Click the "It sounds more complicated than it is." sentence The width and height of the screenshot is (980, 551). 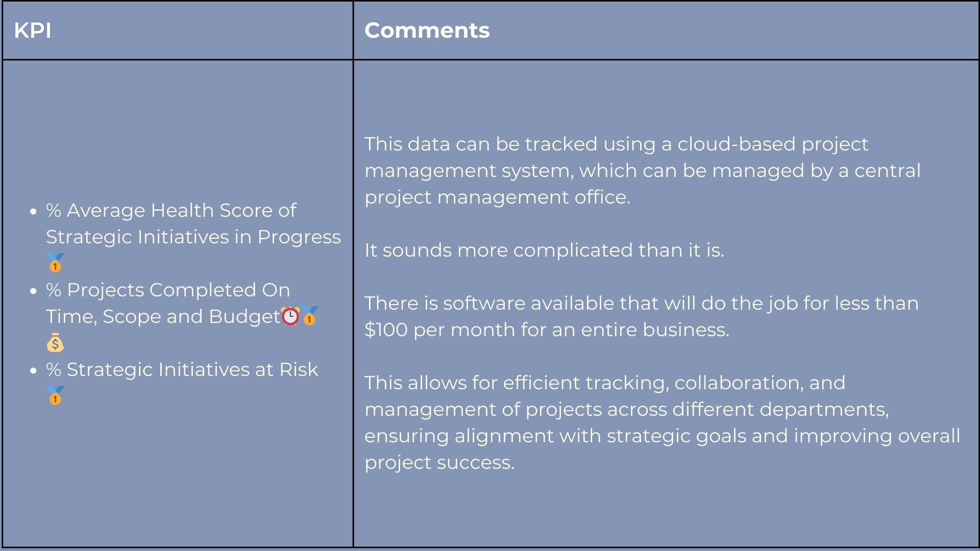coord(544,250)
